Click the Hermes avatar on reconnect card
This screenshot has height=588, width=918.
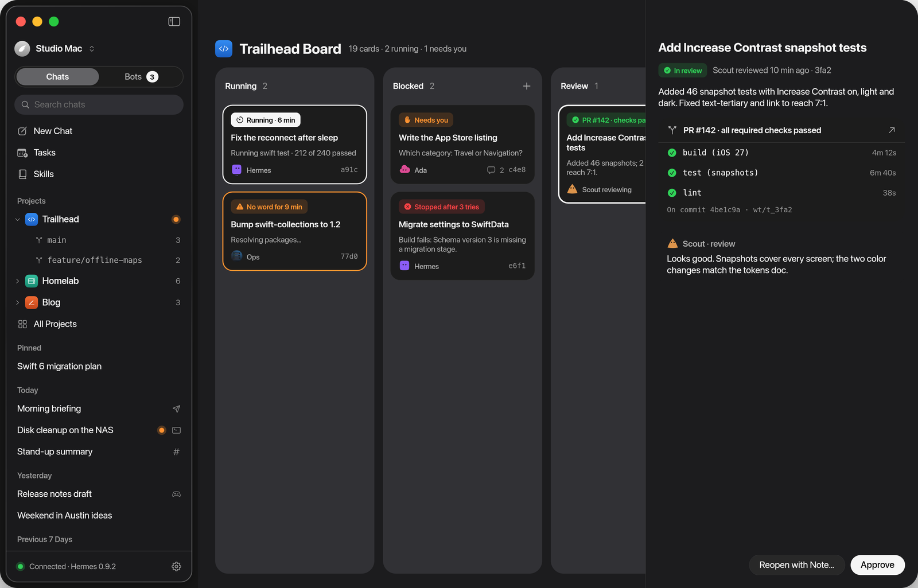coord(236,170)
